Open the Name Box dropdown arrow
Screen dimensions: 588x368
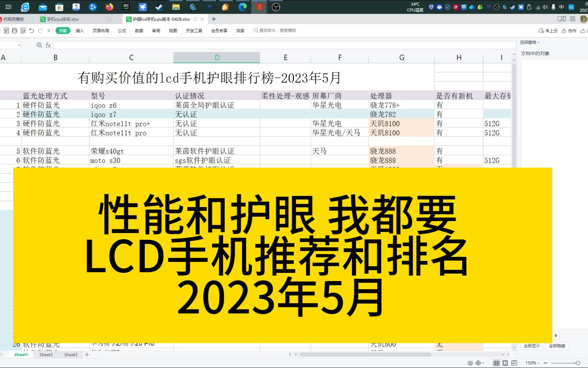coord(19,45)
